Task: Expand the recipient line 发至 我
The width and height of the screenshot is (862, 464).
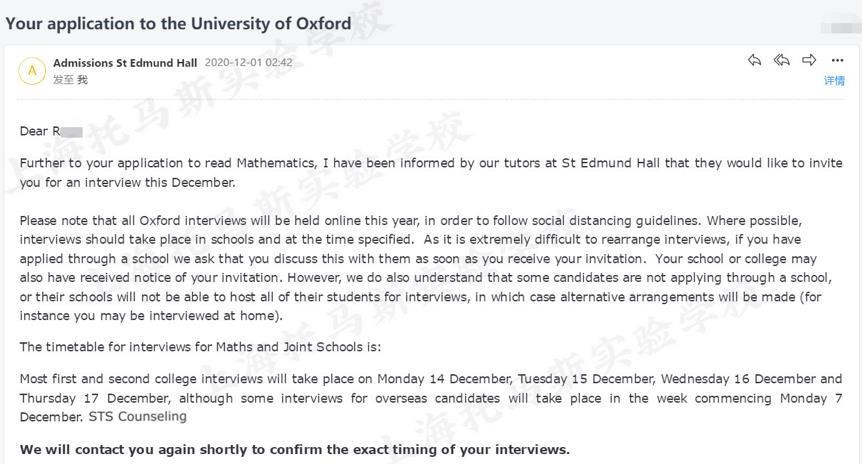Action: [x=70, y=80]
